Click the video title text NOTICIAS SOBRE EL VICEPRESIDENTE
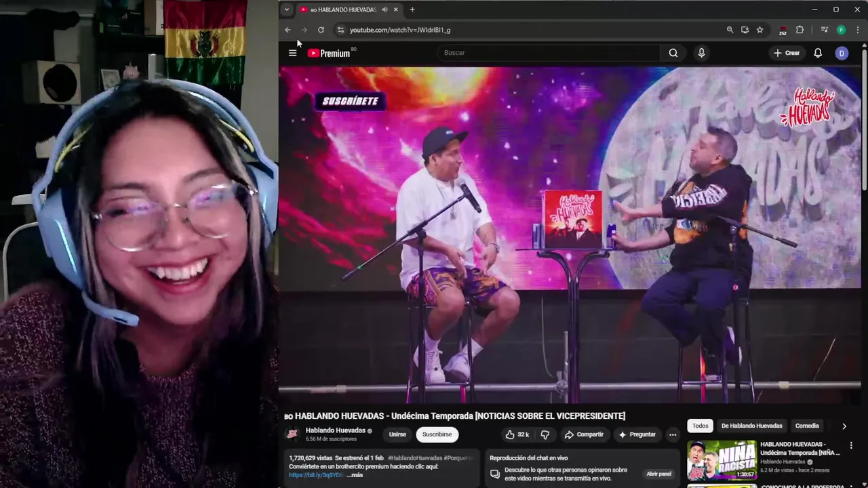Screen dimensions: 868x488 (551, 416)
